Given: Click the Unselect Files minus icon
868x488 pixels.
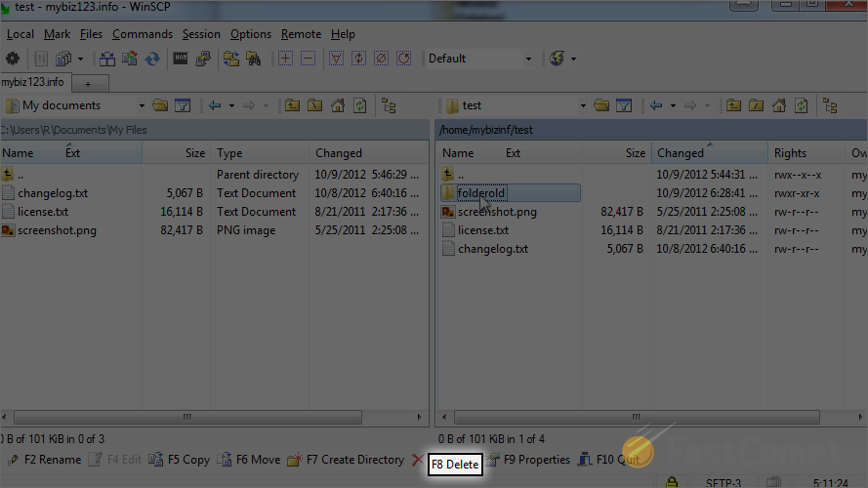Looking at the screenshot, I should (x=309, y=59).
